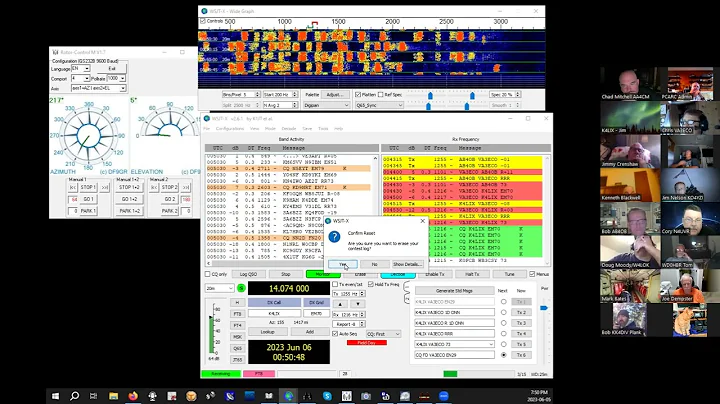This screenshot has width=720, height=404.
Task: Open File Explorer from the taskbar
Action: coord(113,396)
